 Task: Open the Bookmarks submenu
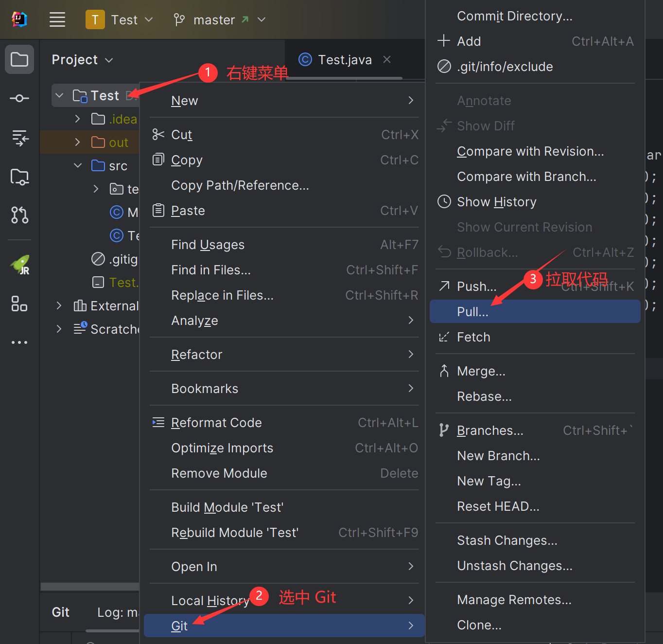[284, 388]
